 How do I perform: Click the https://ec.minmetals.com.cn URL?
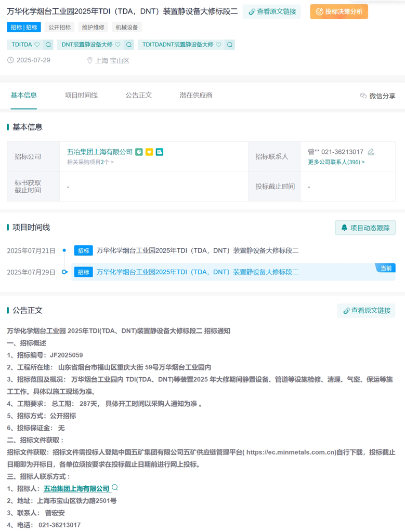291,453
